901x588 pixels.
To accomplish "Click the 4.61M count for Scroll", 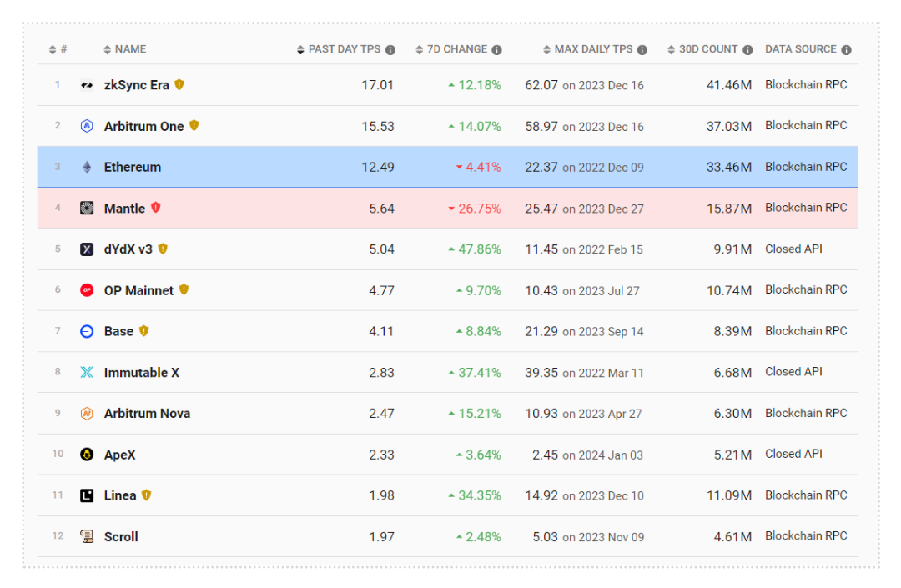I will click(x=732, y=537).
